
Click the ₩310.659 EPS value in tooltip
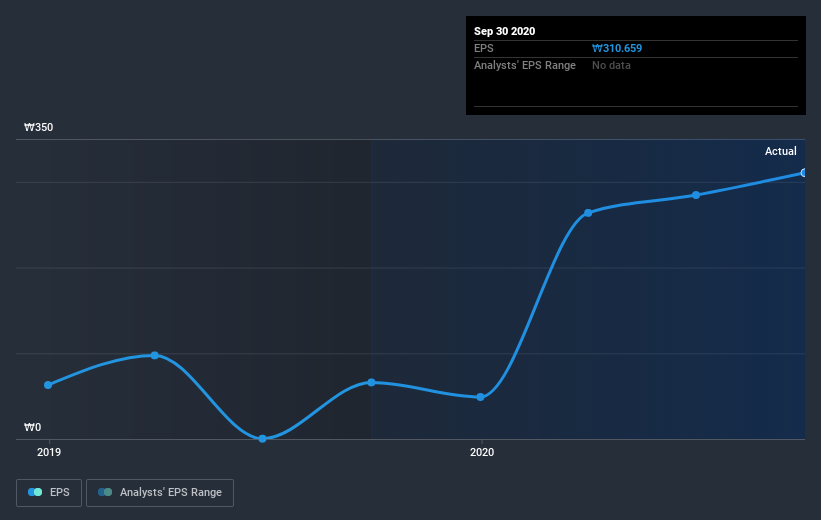pyautogui.click(x=617, y=48)
